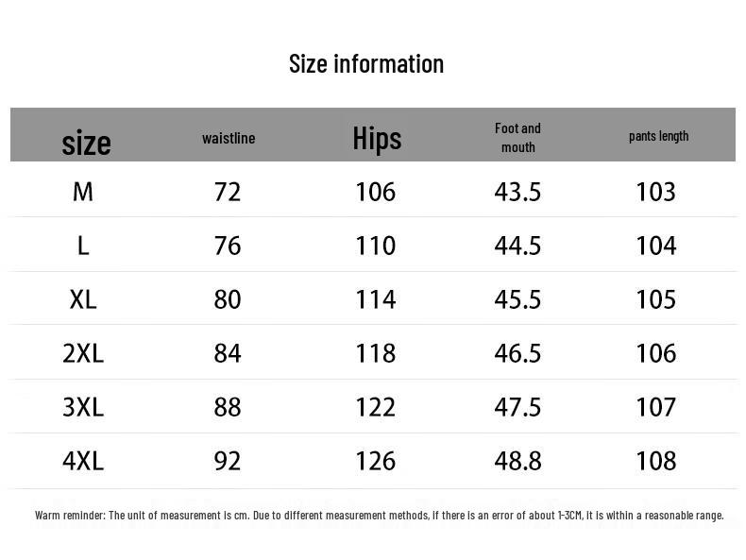746x560 pixels.
Task: Click the warm reminder note text
Action: tap(379, 516)
